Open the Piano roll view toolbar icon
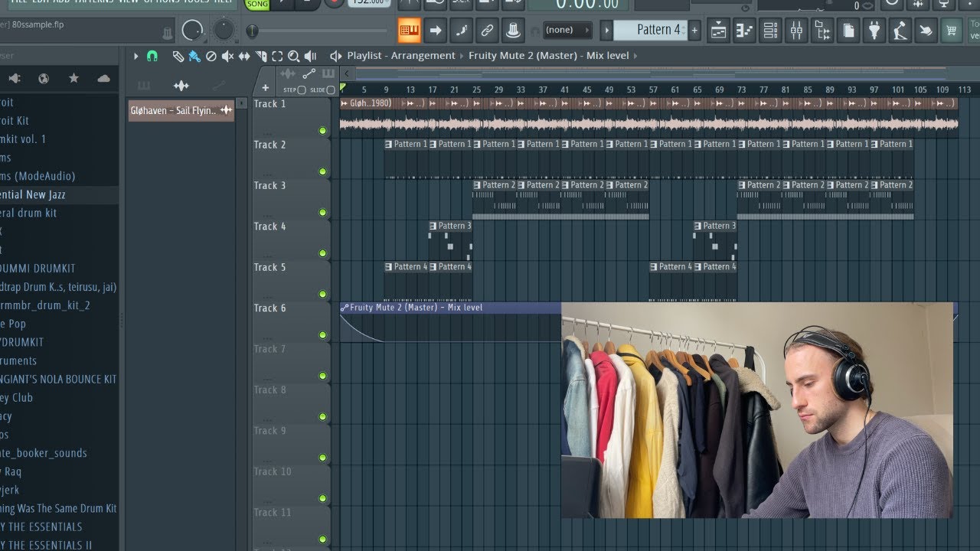This screenshot has width=980, height=551. point(744,31)
